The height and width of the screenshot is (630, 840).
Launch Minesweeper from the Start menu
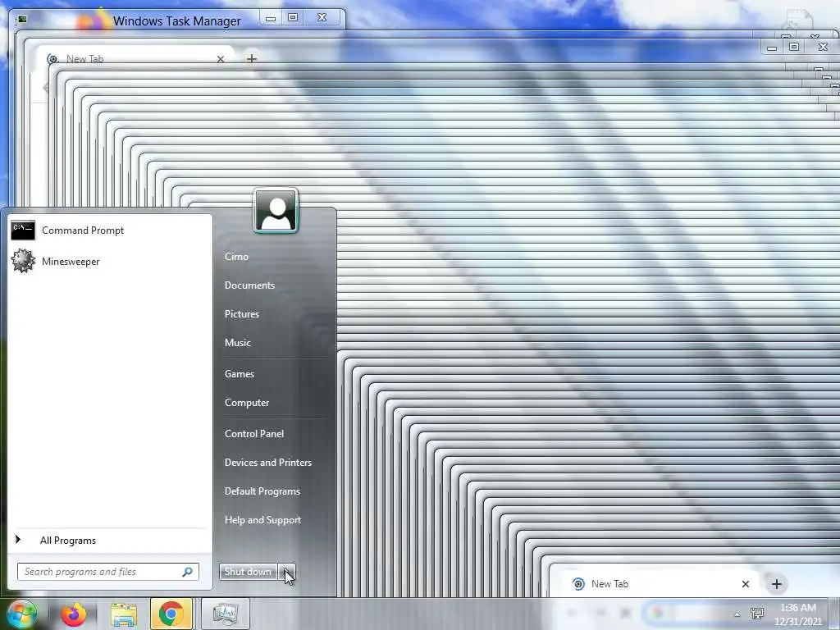pyautogui.click(x=110, y=262)
